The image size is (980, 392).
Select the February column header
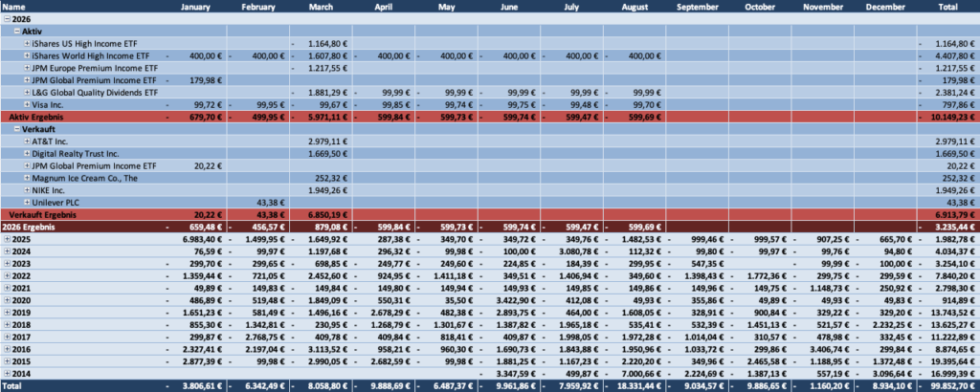(258, 7)
